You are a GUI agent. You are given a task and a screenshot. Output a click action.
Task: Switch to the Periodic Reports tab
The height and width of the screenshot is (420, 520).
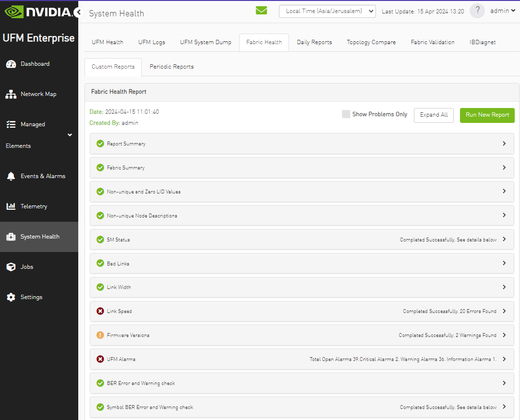point(171,67)
